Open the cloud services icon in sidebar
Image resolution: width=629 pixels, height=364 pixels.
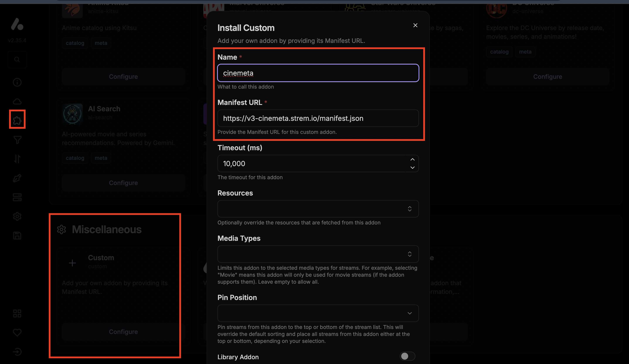coord(17,101)
